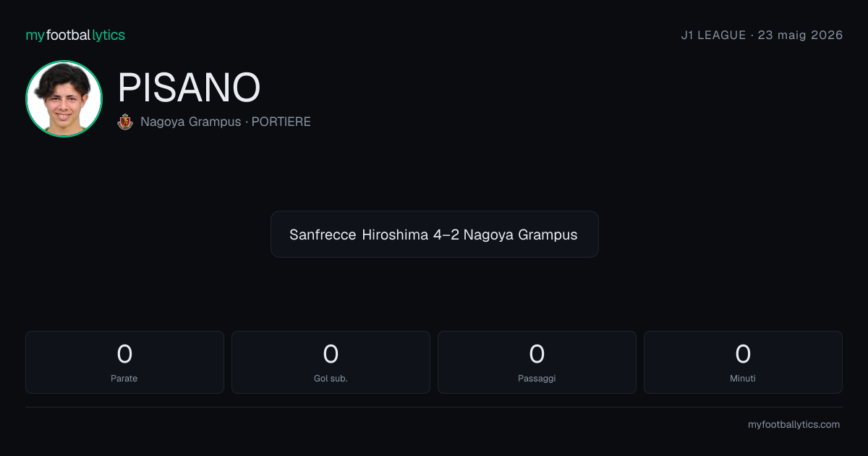Click the PISANO player name heading
The height and width of the screenshot is (456, 868).
(x=189, y=88)
